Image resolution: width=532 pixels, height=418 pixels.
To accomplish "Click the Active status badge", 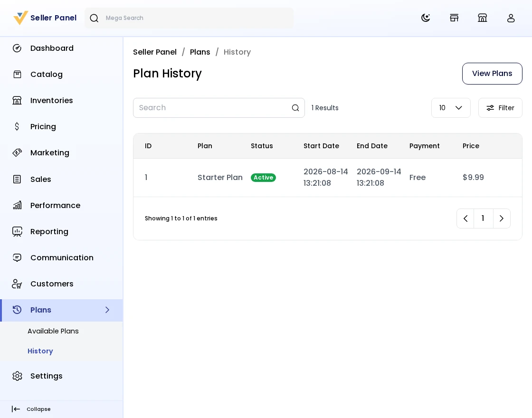I will coord(263,178).
